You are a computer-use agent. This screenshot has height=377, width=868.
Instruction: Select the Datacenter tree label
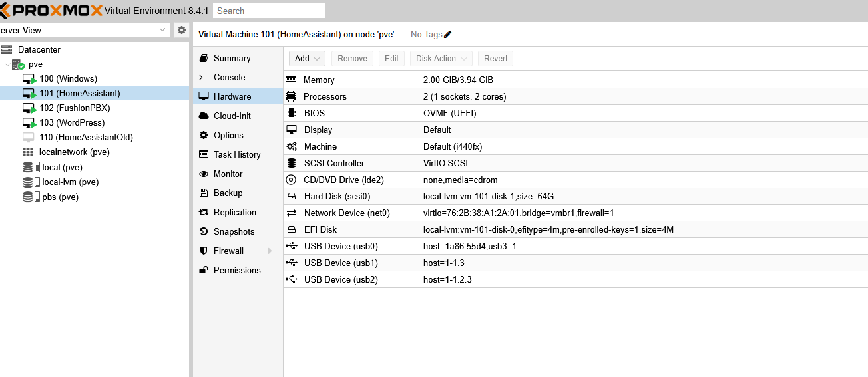coord(39,50)
